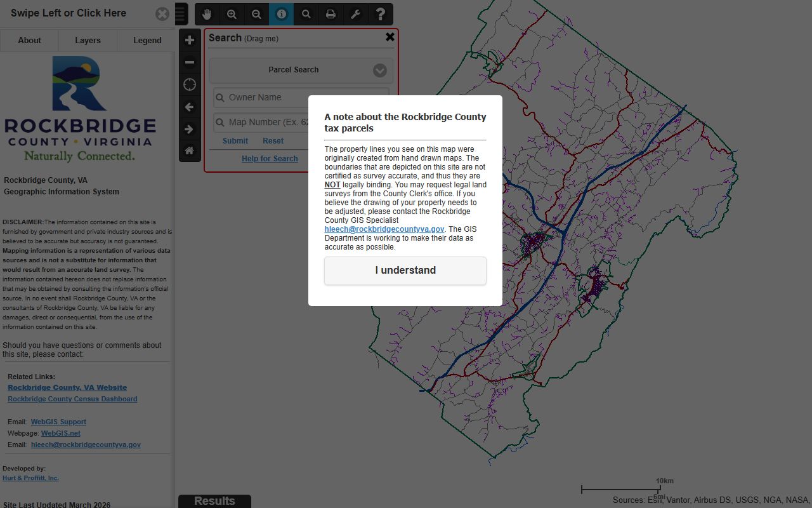Zoom in with the plus button
Viewport: 812px width, 508px height.
click(x=190, y=40)
